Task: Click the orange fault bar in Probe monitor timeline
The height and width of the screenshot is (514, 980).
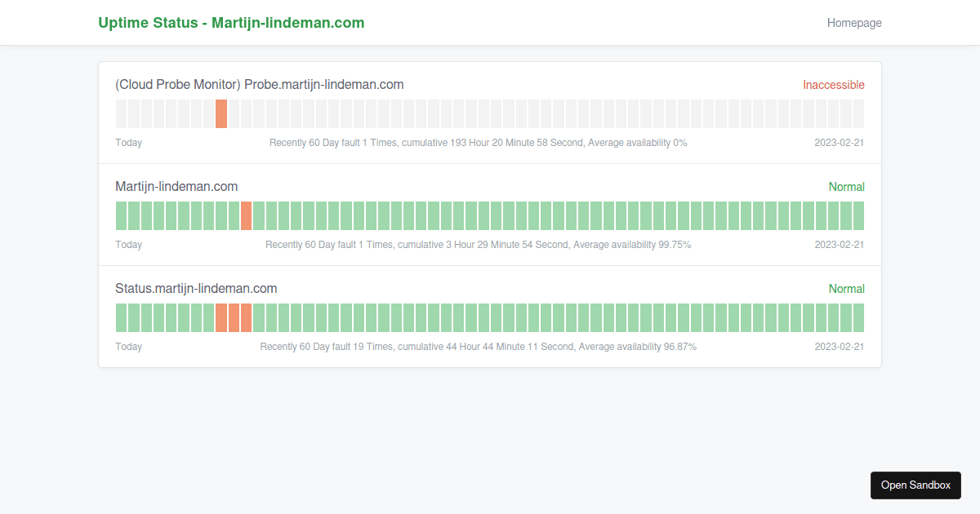Action: click(x=221, y=113)
